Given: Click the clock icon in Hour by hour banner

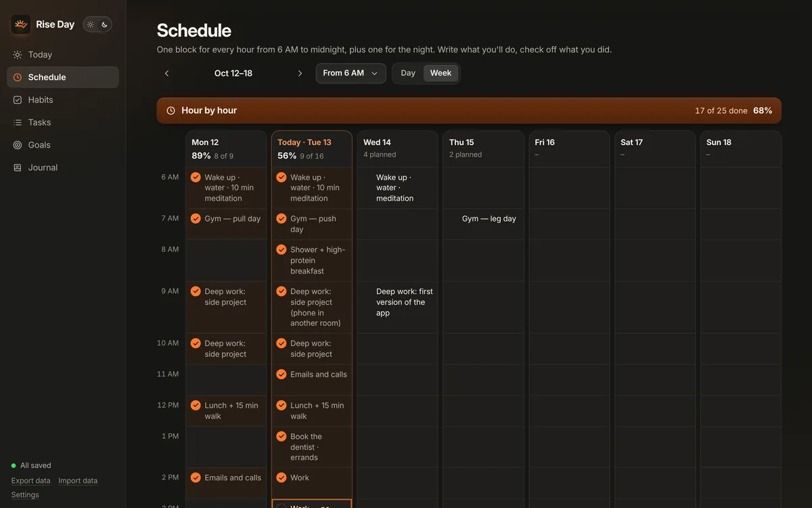Looking at the screenshot, I should (x=171, y=110).
